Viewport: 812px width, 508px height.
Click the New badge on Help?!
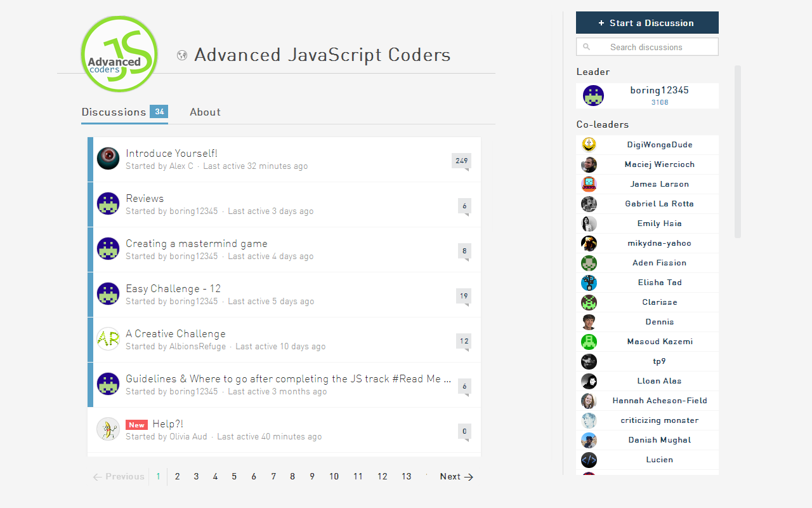pyautogui.click(x=136, y=425)
